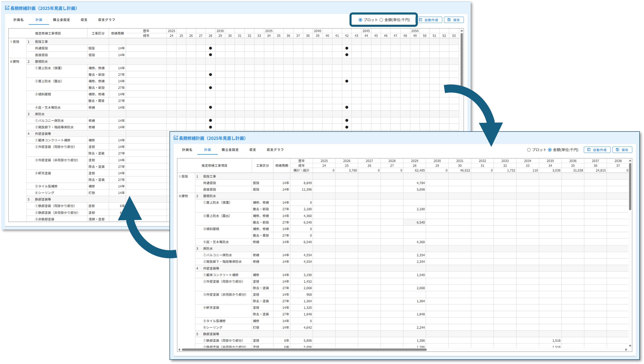Click 2038 year header in front window

pyautogui.click(x=618, y=161)
